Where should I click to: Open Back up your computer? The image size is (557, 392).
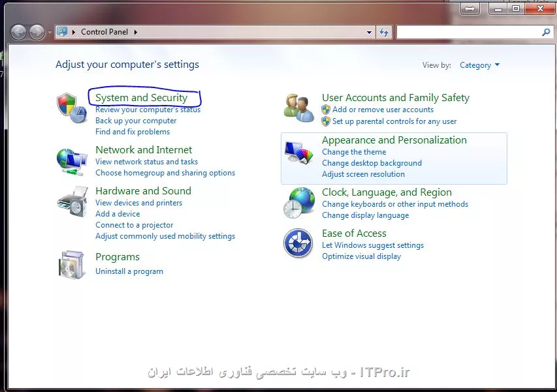point(136,121)
